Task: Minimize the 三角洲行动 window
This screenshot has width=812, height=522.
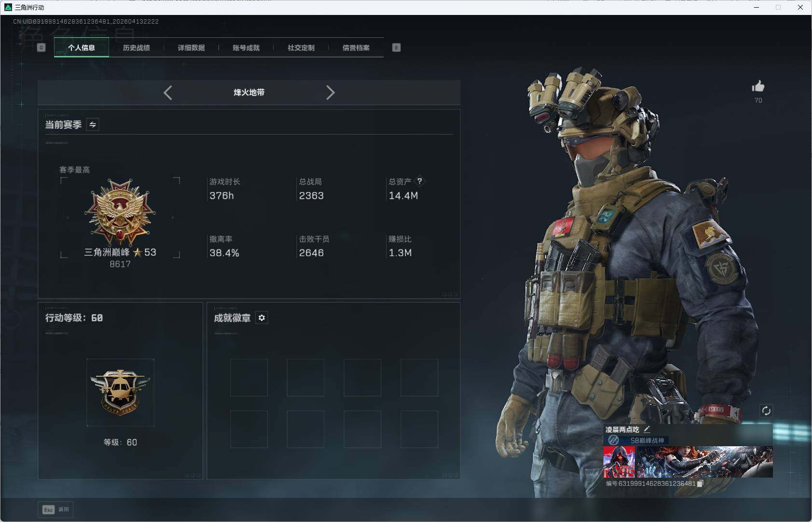Action: point(756,7)
